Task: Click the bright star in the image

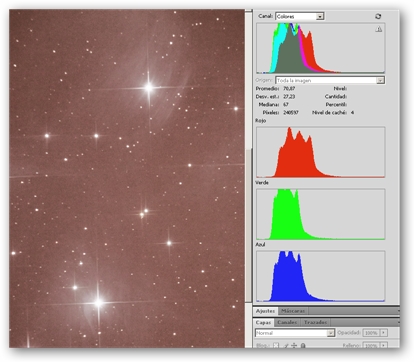Action: click(x=149, y=88)
